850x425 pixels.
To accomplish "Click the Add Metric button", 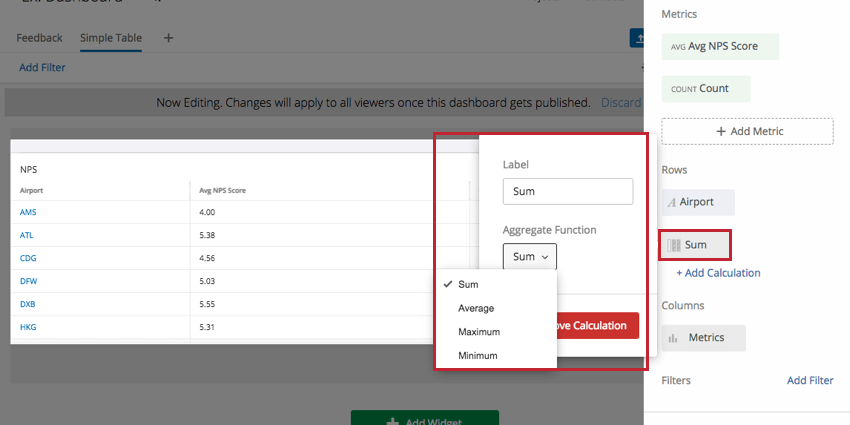I will (x=747, y=131).
